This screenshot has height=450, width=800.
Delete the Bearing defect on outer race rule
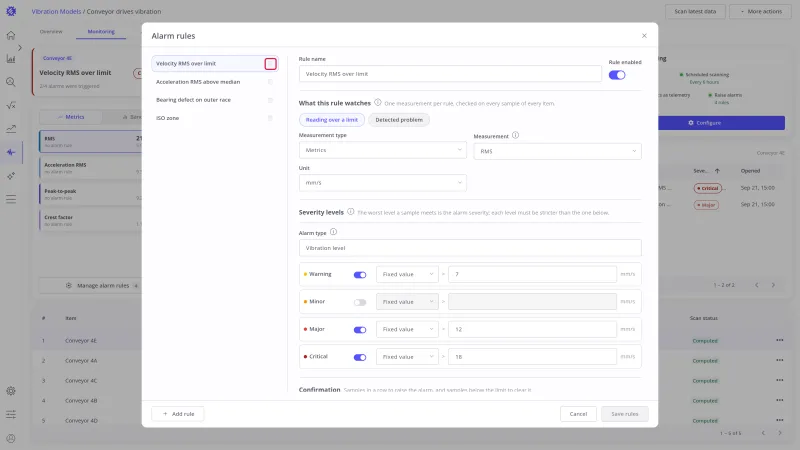[x=270, y=100]
